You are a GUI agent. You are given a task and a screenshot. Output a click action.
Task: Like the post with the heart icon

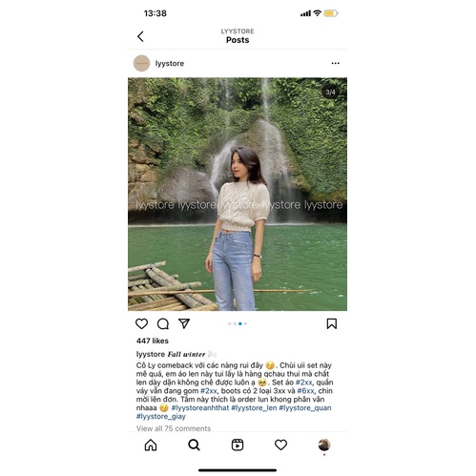click(141, 323)
